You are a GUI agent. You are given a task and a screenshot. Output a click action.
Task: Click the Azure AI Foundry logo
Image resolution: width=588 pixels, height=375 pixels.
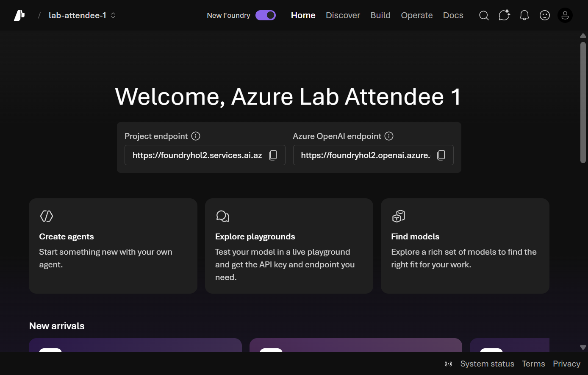point(19,15)
